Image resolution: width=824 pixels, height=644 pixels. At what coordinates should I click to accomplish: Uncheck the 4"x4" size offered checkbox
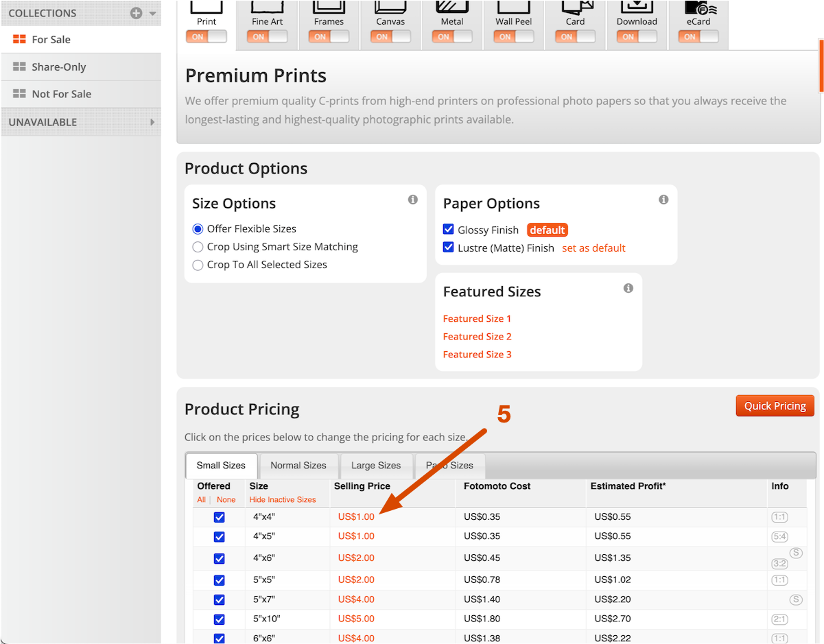coord(220,517)
